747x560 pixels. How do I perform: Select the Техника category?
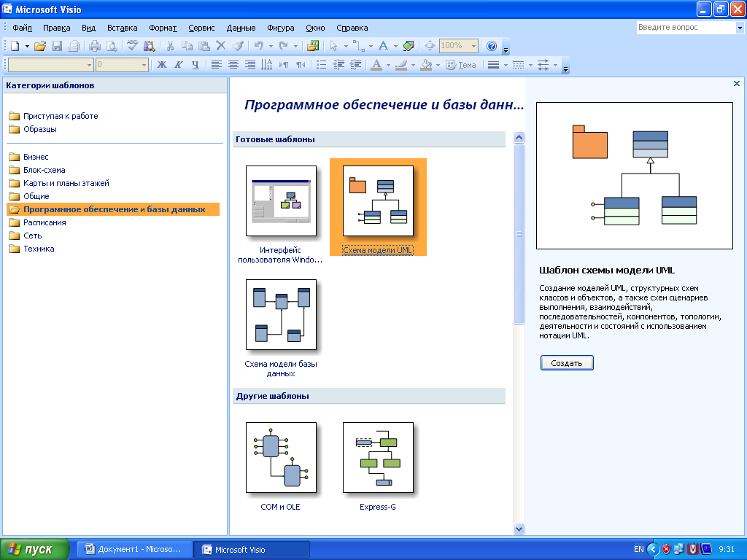coord(39,249)
